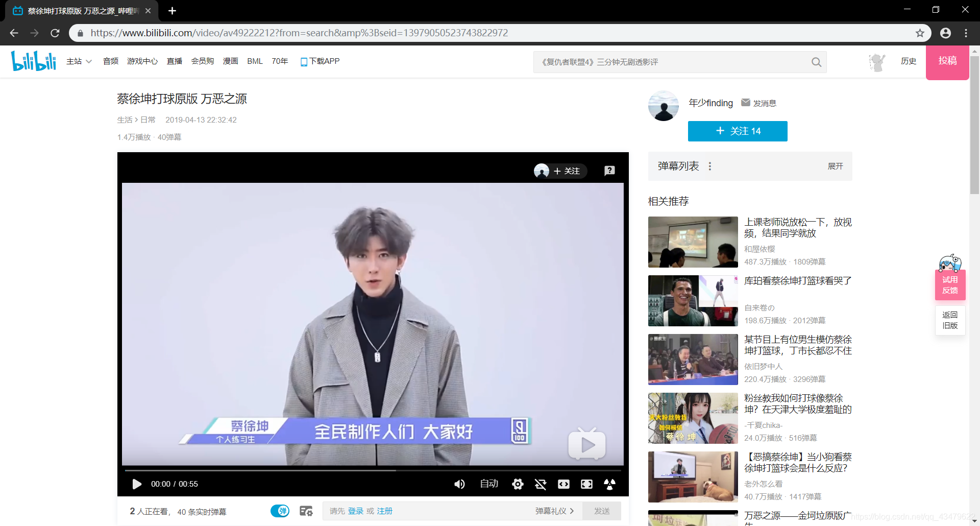The height and width of the screenshot is (526, 980).
Task: Toggle the danmaku 弹 switch
Action: click(280, 511)
